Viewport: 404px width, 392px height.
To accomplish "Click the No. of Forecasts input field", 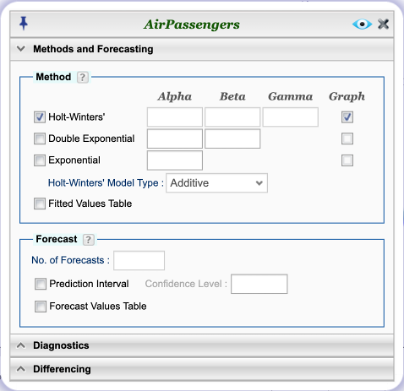I will (x=139, y=260).
